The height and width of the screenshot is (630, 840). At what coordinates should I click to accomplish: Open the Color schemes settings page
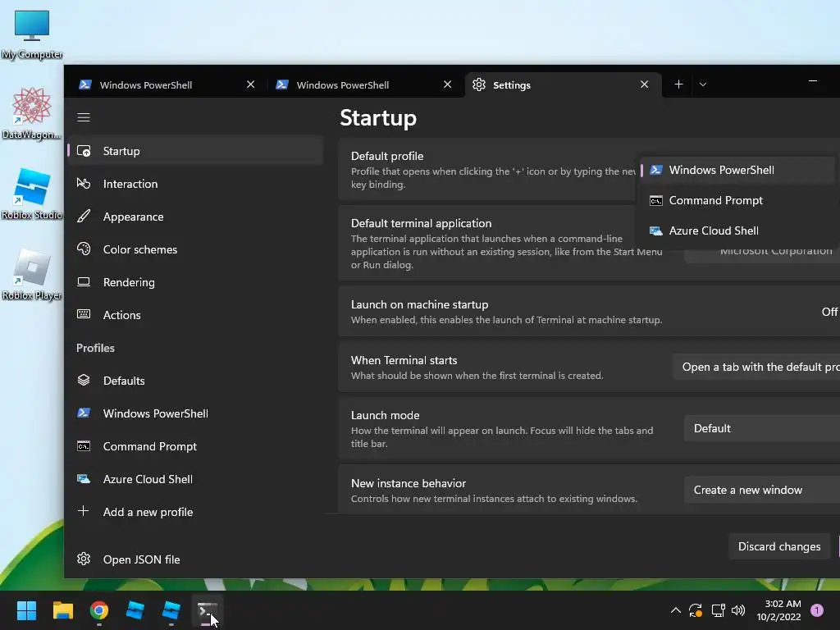(x=195, y=249)
